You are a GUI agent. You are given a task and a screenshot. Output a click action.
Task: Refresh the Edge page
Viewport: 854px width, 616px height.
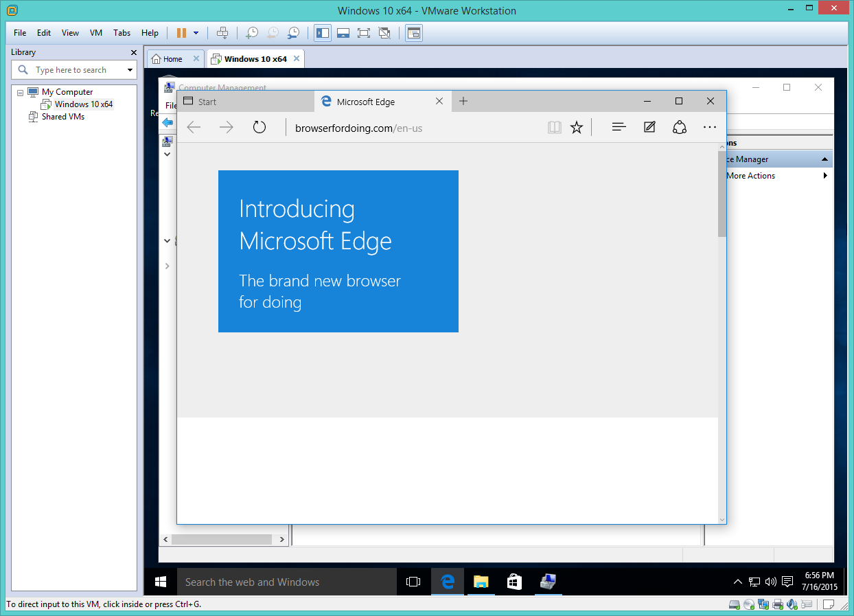(259, 127)
